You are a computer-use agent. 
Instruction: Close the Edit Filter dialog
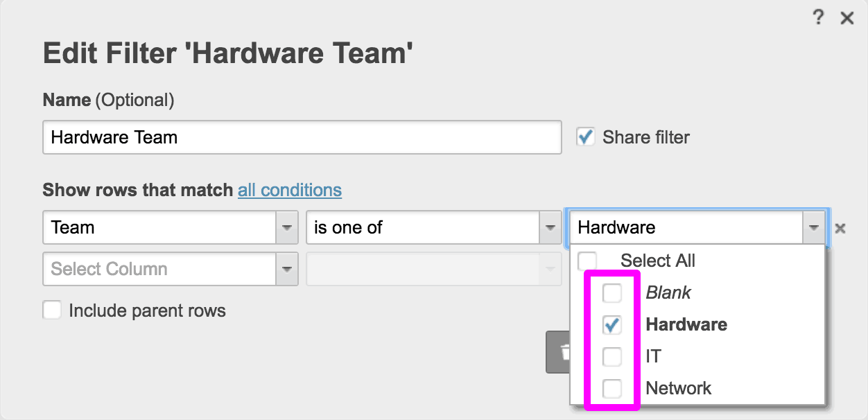tap(847, 18)
